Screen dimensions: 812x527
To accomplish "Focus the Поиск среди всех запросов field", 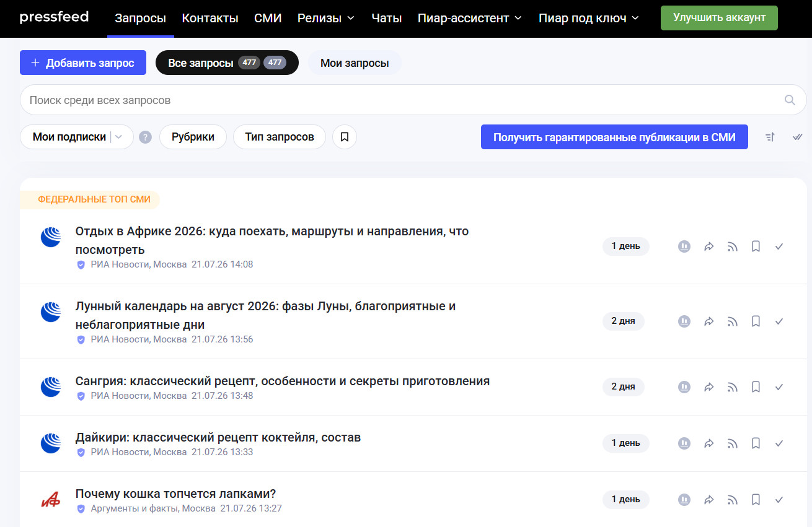I will click(x=403, y=100).
